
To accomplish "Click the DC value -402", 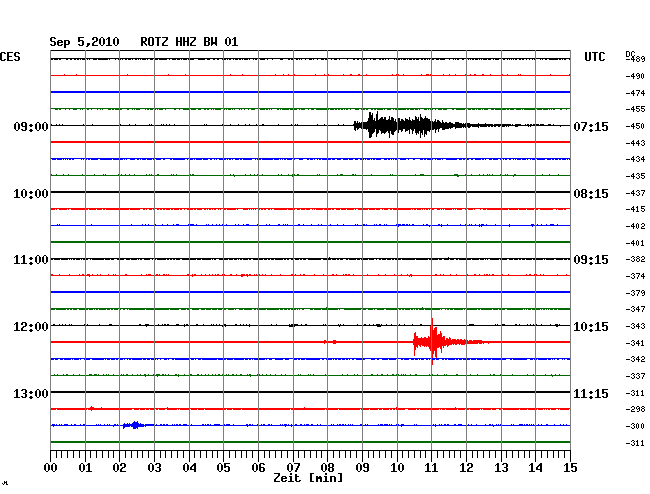I will click(635, 227).
